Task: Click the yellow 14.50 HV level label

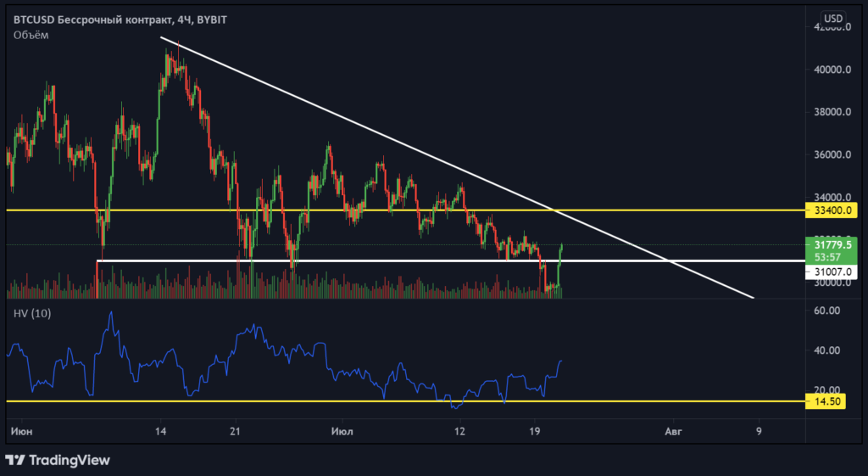Action: pyautogui.click(x=828, y=400)
